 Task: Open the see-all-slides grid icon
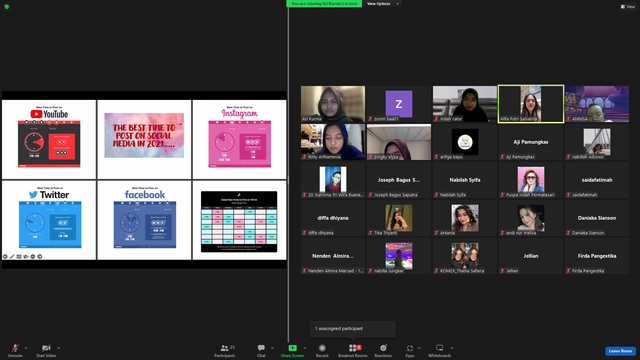[19, 256]
